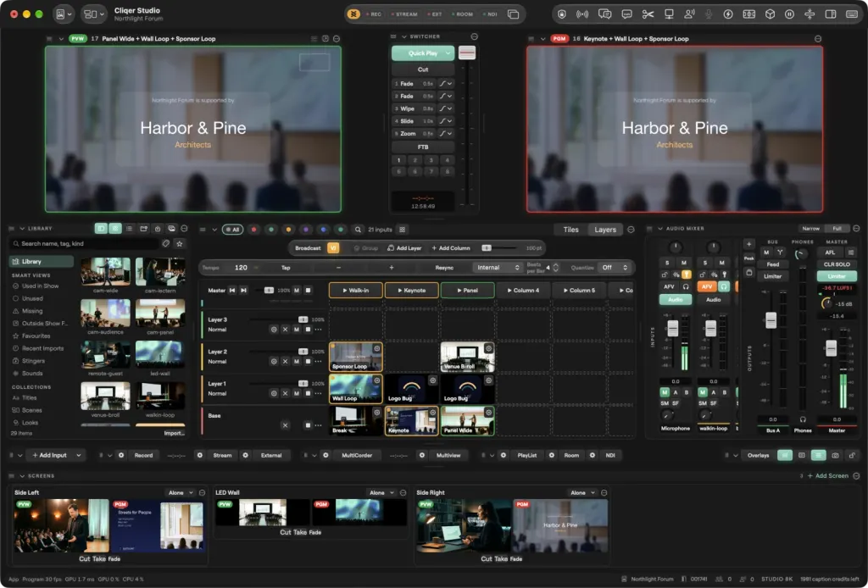Toggle headphones monitoring on walkin-loop channel
Image resolution: width=868 pixels, height=588 pixels.
(x=724, y=286)
